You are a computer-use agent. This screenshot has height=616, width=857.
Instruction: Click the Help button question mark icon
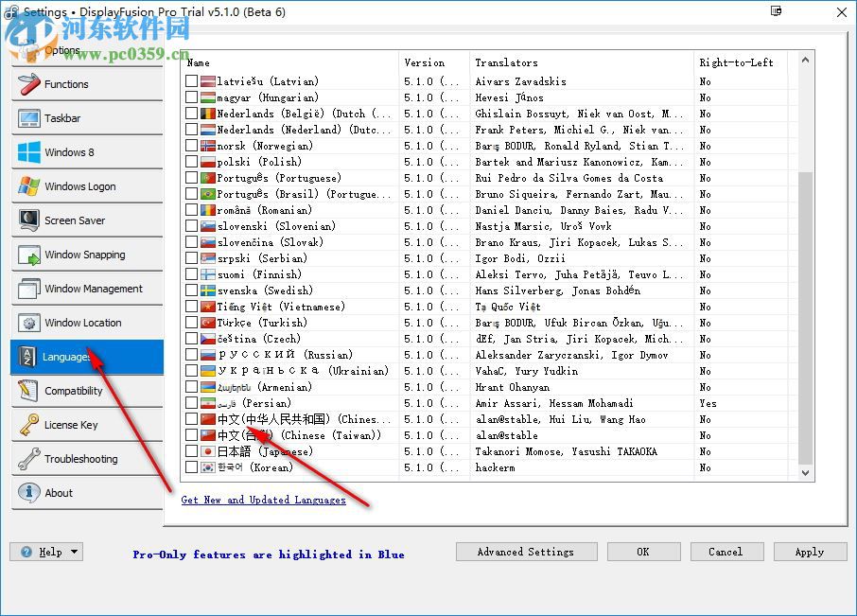tap(26, 552)
